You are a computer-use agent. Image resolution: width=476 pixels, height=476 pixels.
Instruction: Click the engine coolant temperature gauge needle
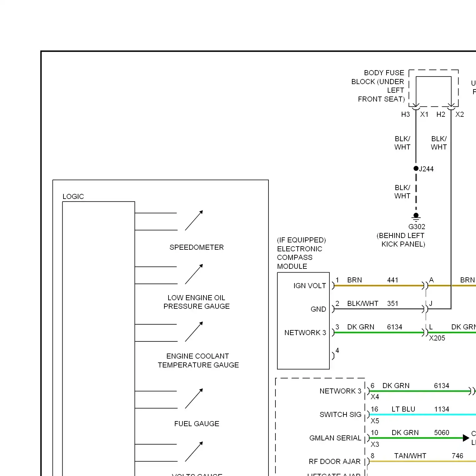click(194, 332)
